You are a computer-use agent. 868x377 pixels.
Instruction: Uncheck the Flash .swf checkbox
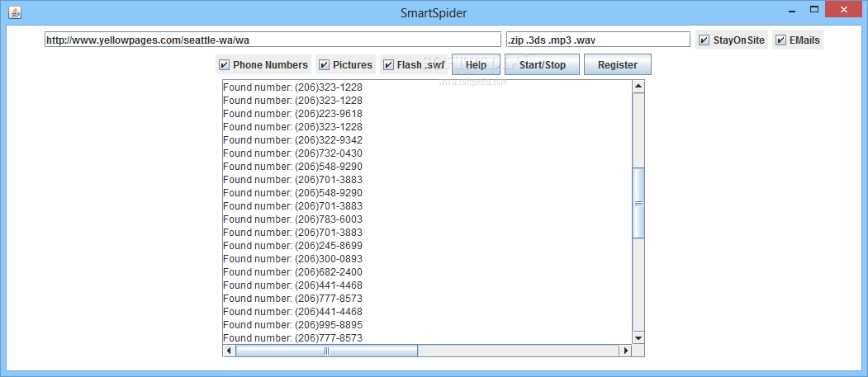pyautogui.click(x=414, y=64)
